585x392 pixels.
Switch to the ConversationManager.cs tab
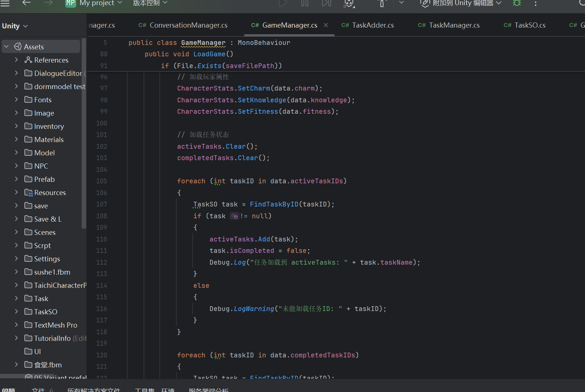tap(188, 25)
